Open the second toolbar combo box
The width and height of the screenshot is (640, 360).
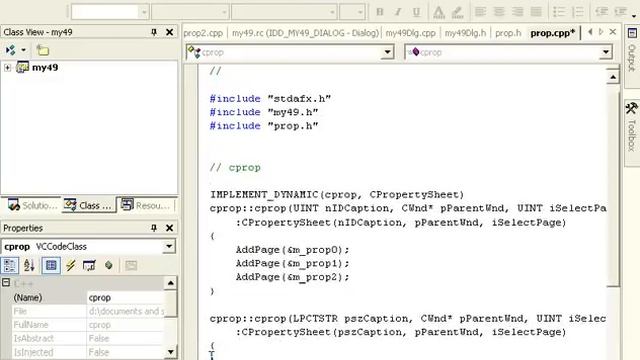pyautogui.click(x=190, y=12)
